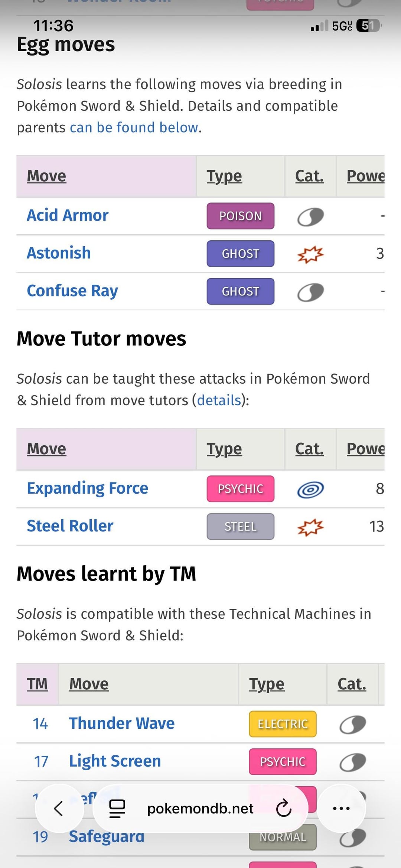Screen dimensions: 401x868
Task: Tap the Astonish physical category icon
Action: [x=310, y=254]
